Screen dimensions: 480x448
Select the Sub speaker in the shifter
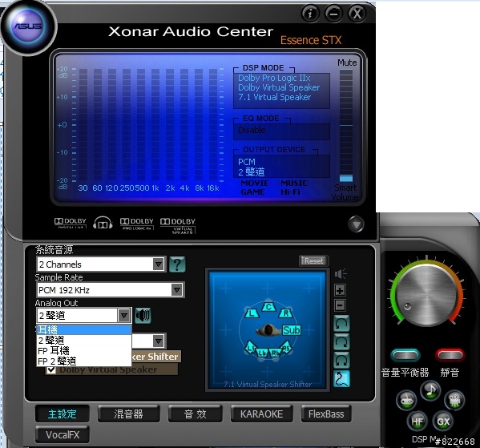[291, 330]
